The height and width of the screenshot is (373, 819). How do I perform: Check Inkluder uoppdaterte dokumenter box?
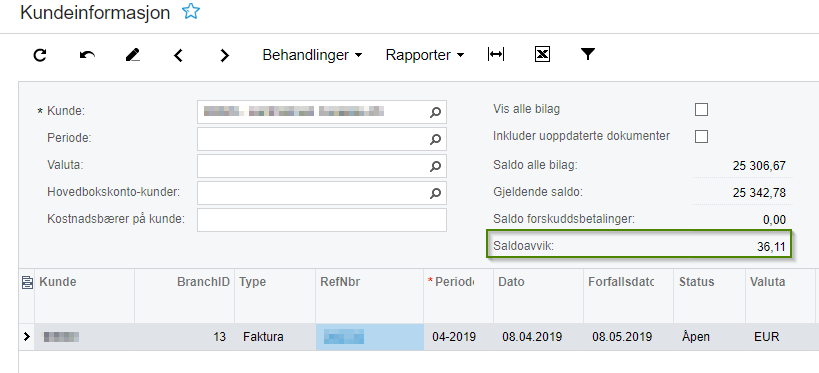click(x=701, y=137)
